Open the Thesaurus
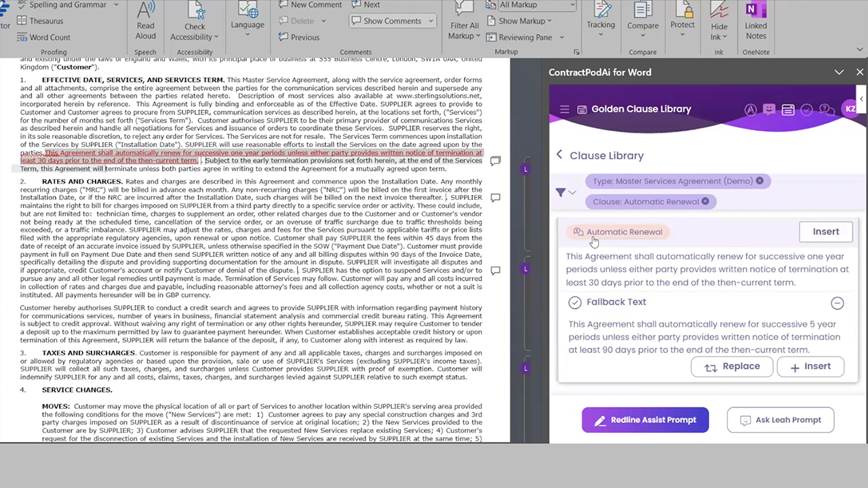This screenshot has height=488, width=868. [x=39, y=21]
